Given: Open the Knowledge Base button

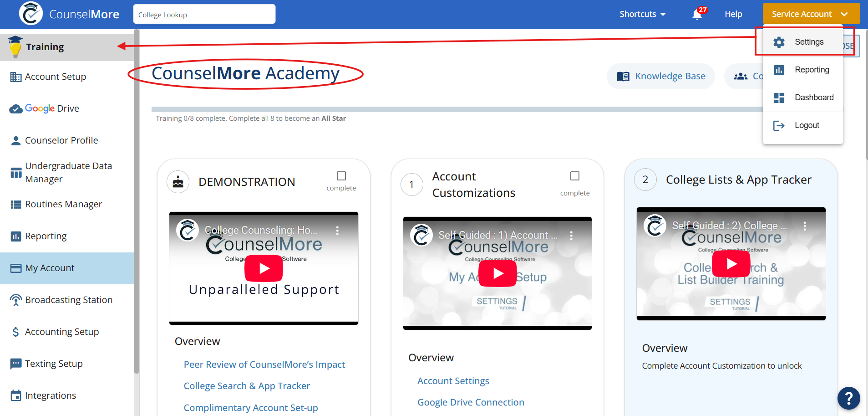Looking at the screenshot, I should click(661, 77).
